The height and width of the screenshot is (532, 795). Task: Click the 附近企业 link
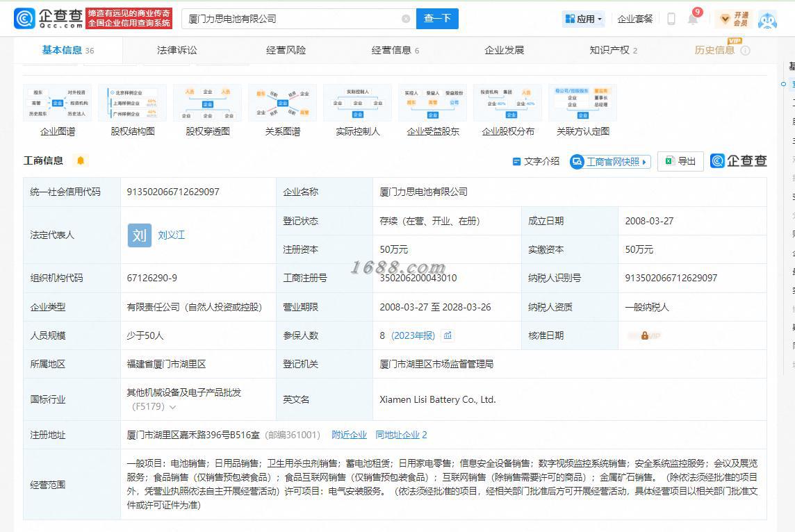click(349, 435)
